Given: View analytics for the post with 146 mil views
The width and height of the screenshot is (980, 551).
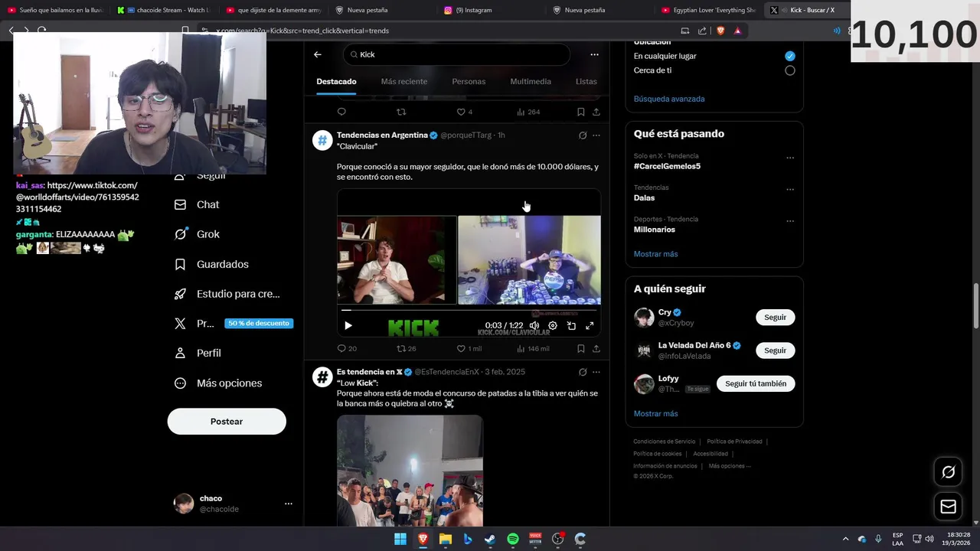Looking at the screenshot, I should [533, 348].
